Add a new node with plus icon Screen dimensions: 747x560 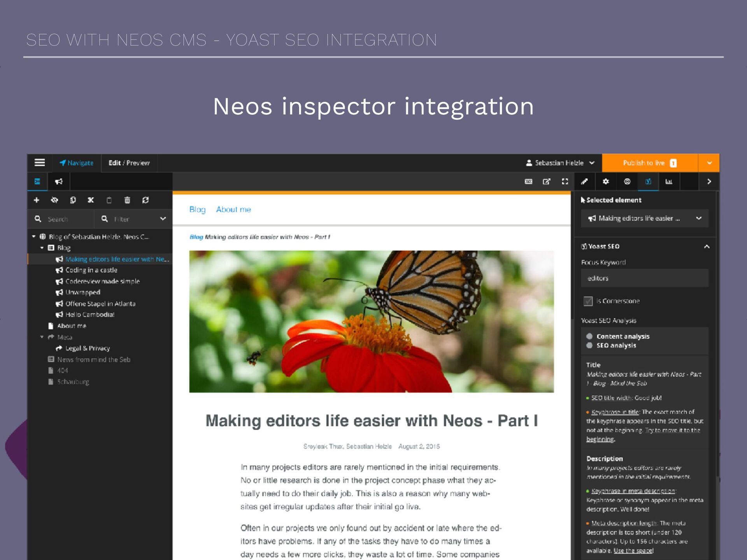tap(37, 200)
